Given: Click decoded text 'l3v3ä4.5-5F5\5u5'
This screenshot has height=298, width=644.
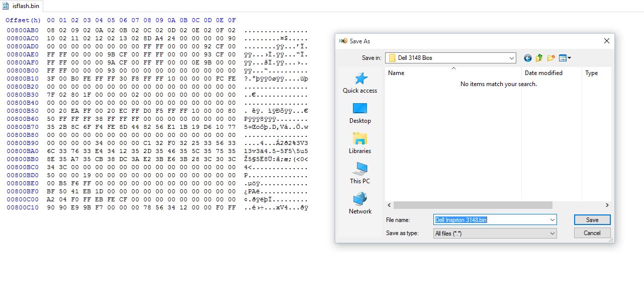Looking at the screenshot, I should tap(276, 152).
